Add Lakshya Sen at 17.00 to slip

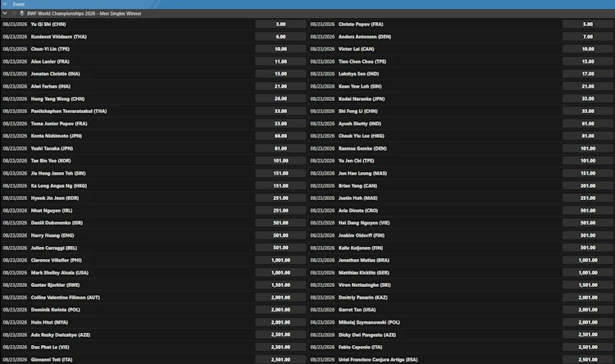pyautogui.click(x=588, y=74)
